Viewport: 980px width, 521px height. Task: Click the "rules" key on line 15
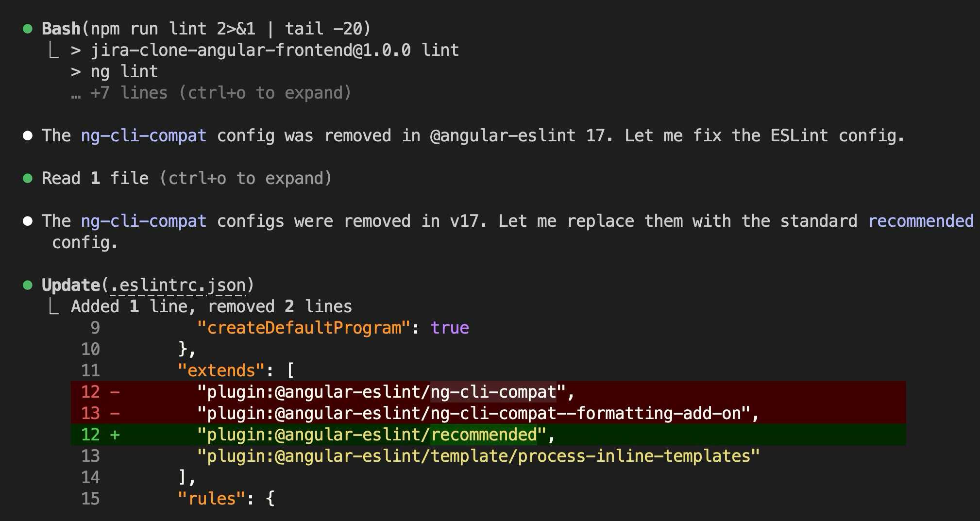(x=211, y=499)
